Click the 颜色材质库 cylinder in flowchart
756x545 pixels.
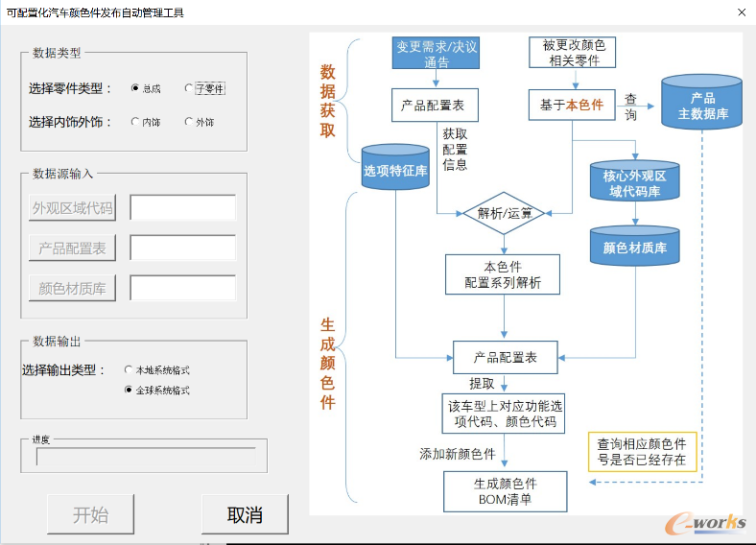click(x=634, y=246)
